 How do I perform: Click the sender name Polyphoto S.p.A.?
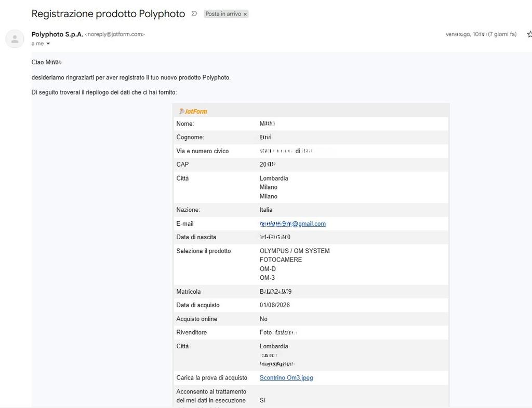57,34
